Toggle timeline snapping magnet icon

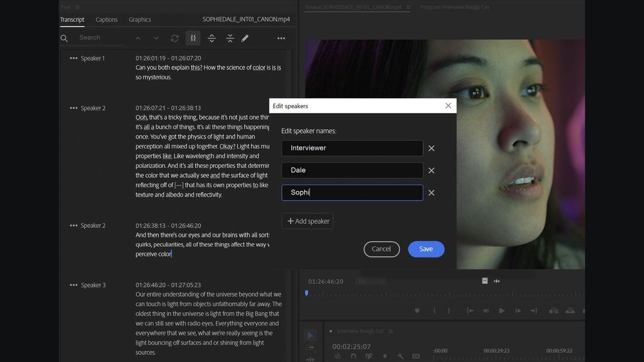point(353,356)
